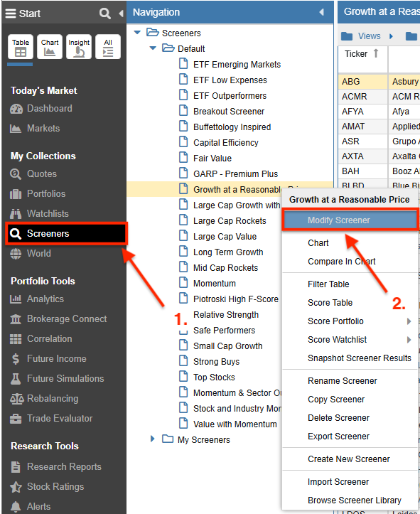
Task: Switch to Chart view button
Action: (50, 47)
